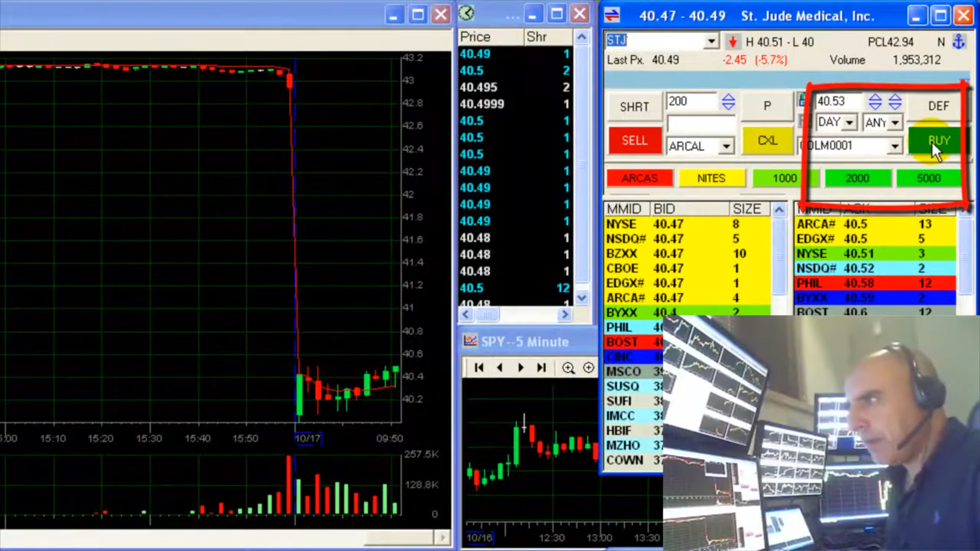
Task: Click left arrow of time-and-sales horizontal scrollbar
Action: tap(465, 315)
